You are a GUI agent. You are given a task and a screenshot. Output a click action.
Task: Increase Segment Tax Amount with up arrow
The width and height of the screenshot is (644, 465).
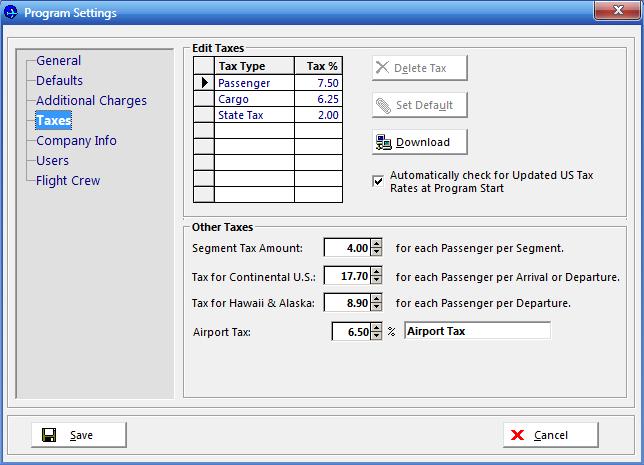(376, 244)
